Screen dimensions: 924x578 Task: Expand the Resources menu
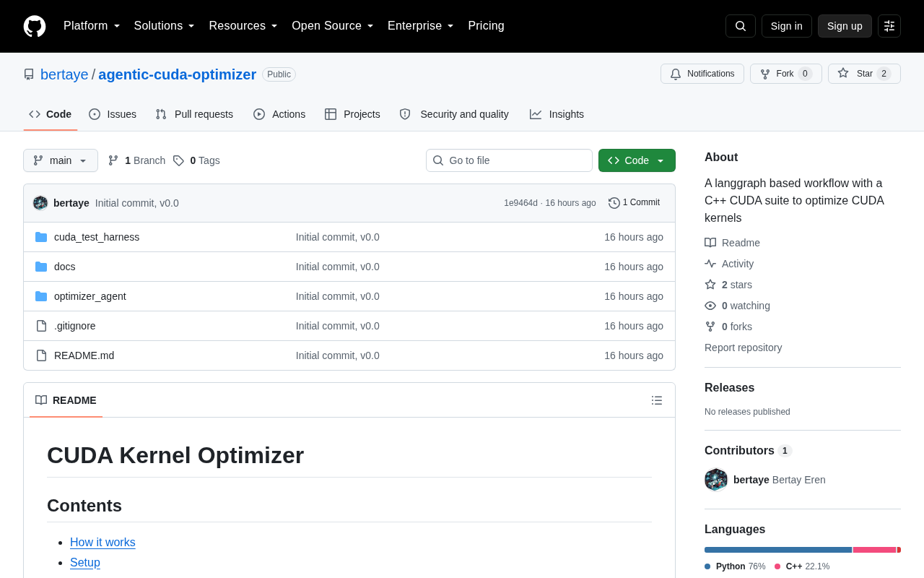pyautogui.click(x=243, y=26)
